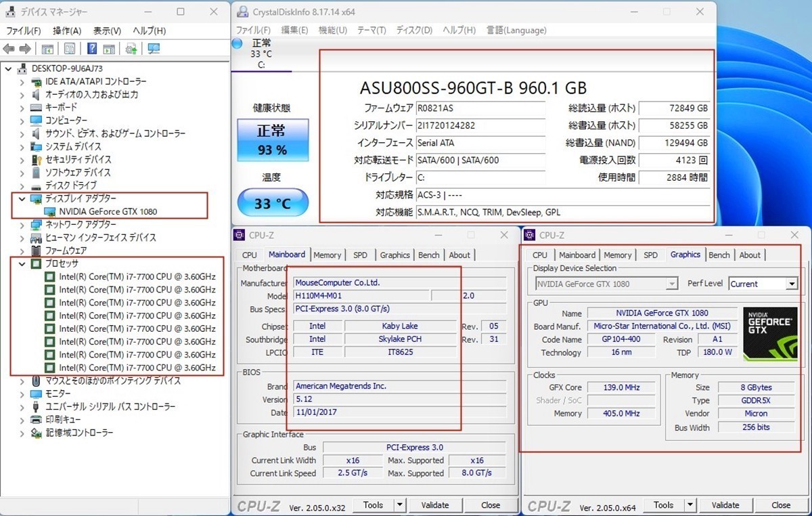Click the device icon beside NVIDIA GeForce GTX 1080 in the tree
Image resolution: width=812 pixels, height=516 pixels.
(50, 211)
